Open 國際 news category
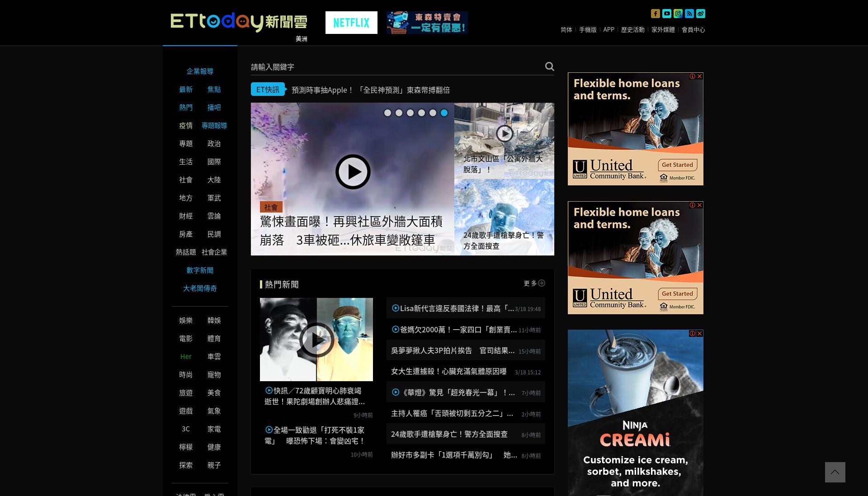Viewport: 868px width, 496px height. [x=214, y=161]
